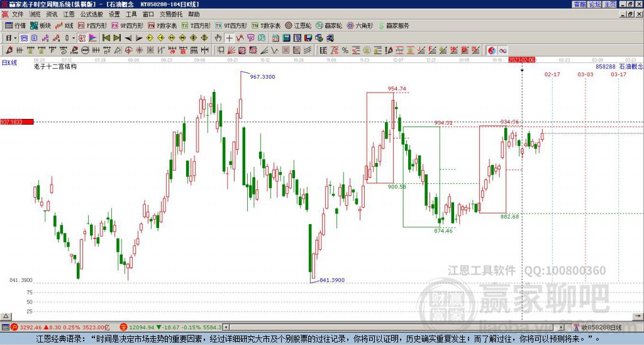Click the 收858288日线 status entry

pos(601,327)
